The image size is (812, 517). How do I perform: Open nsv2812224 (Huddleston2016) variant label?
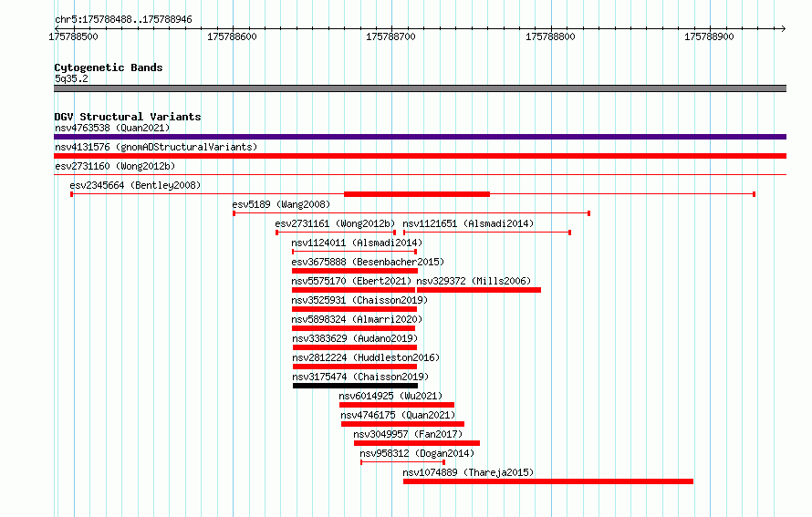click(366, 357)
